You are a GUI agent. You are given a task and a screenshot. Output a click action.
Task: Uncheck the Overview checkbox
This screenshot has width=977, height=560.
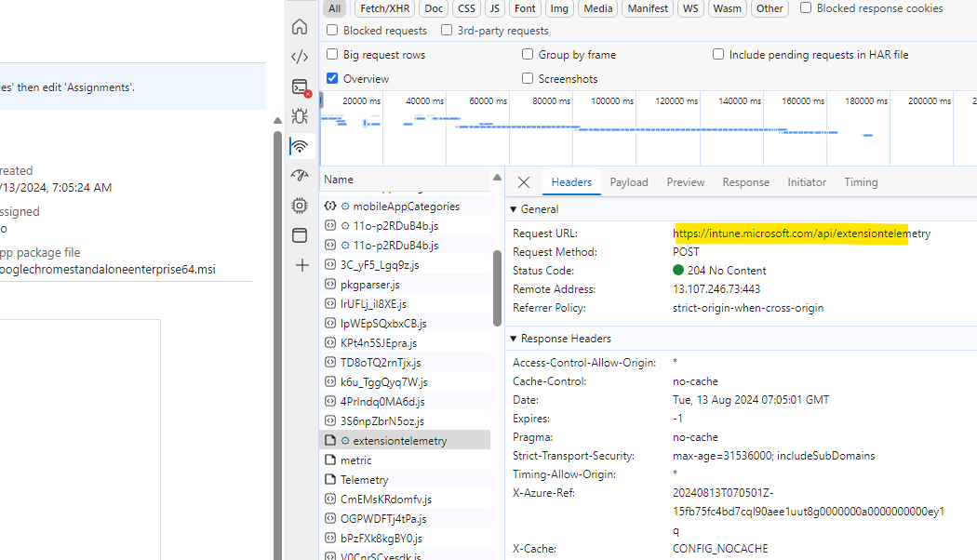(x=332, y=78)
